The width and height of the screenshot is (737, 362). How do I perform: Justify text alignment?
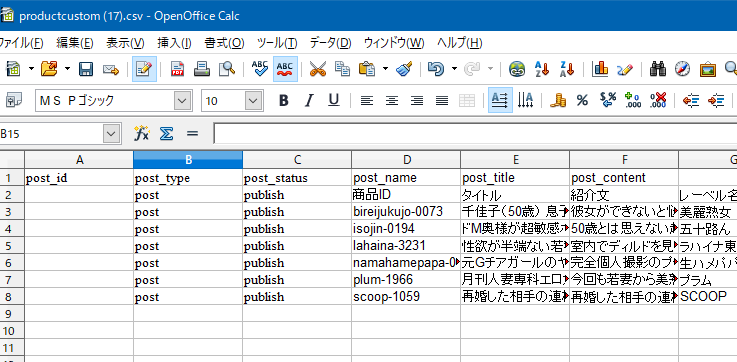[442, 100]
